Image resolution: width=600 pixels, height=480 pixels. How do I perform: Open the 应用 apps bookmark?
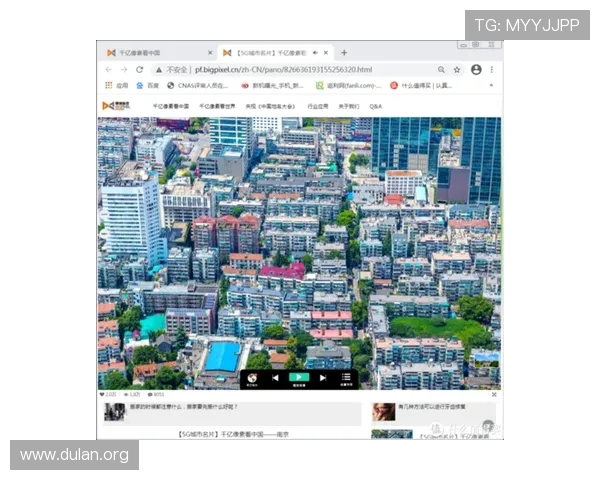point(117,85)
